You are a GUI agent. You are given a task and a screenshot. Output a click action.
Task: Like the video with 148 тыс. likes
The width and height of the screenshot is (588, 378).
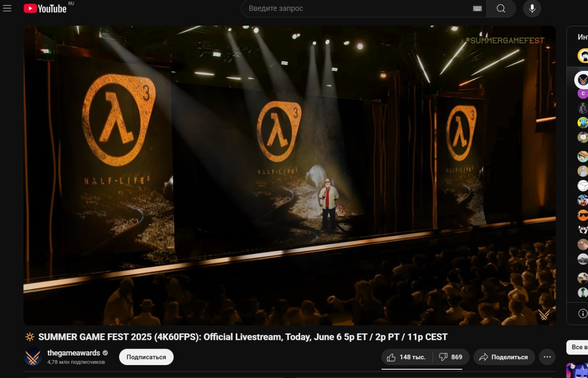pos(407,357)
